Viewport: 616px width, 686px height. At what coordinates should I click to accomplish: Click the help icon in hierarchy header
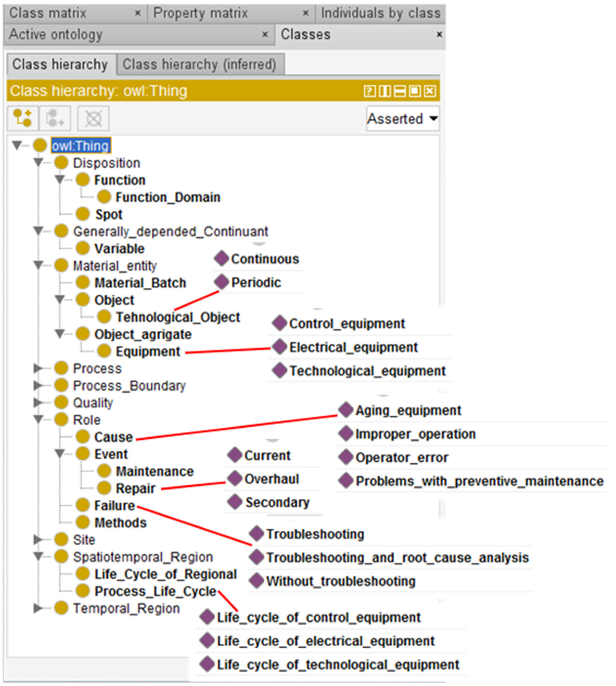[x=370, y=91]
